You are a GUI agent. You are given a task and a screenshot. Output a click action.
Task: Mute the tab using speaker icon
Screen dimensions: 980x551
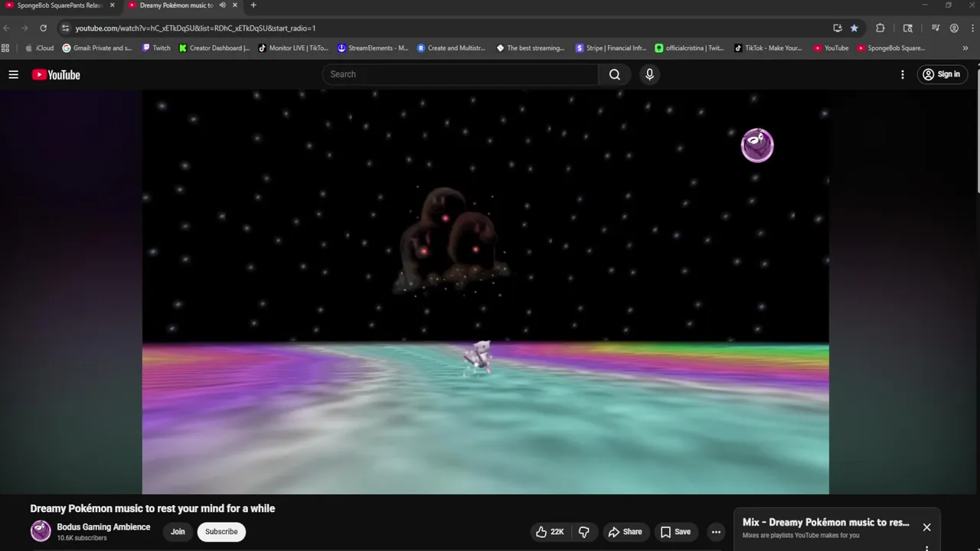(x=222, y=5)
